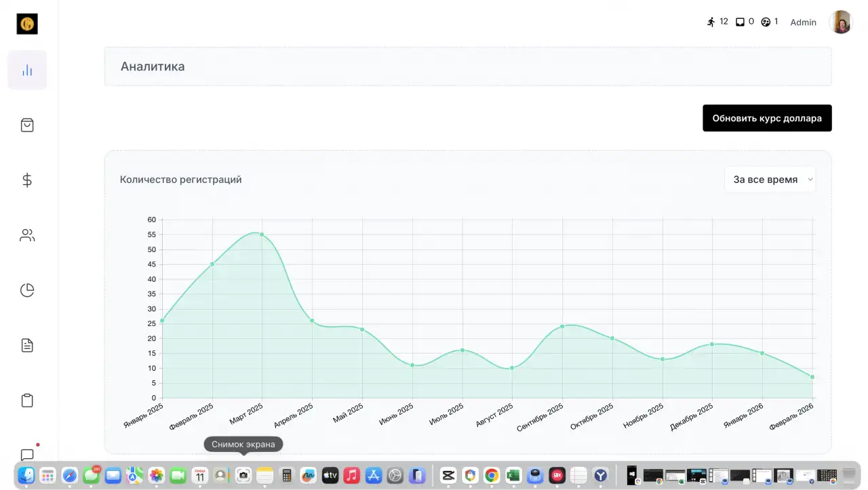Click the face counter icon showing 1
Image resolution: width=868 pixels, height=490 pixels.
(766, 22)
